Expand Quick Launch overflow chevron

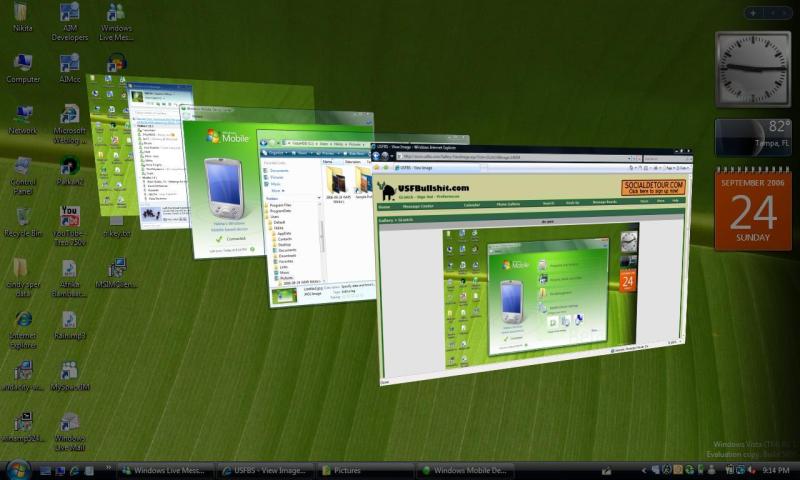click(x=108, y=467)
